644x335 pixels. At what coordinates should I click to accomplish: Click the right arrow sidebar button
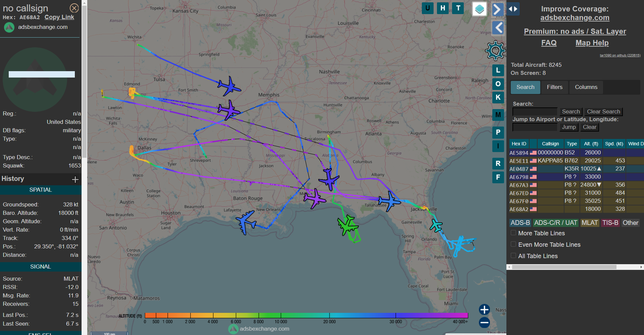498,9
